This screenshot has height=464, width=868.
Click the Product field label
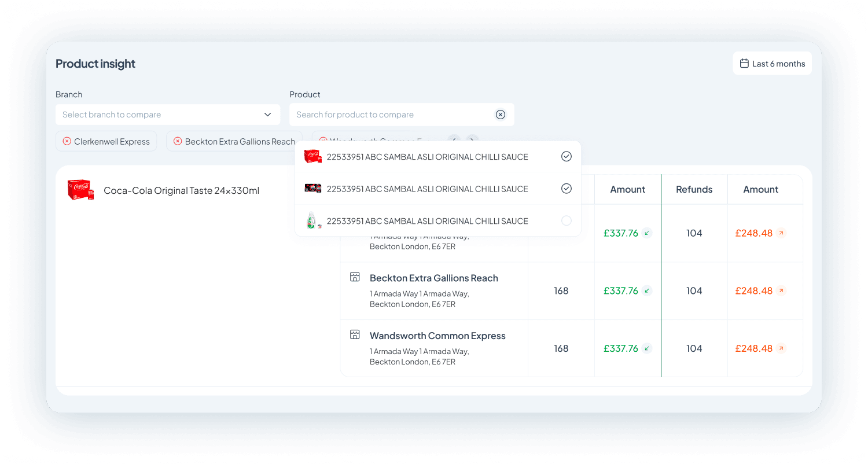pyautogui.click(x=305, y=94)
